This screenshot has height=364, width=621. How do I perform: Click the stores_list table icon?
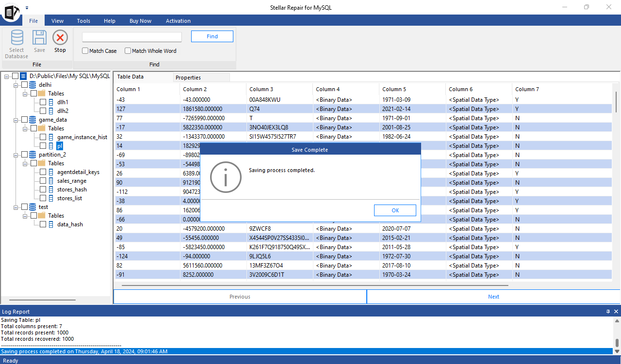[51, 198]
